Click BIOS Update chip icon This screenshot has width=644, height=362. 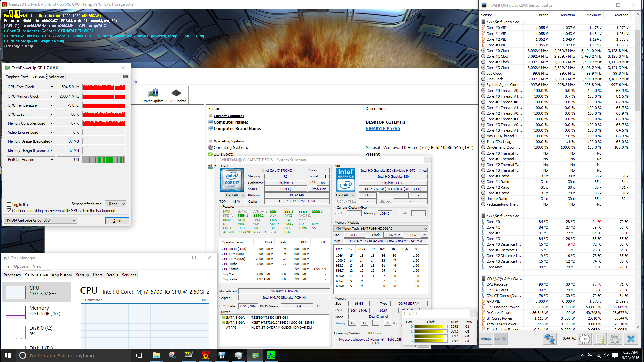(x=176, y=95)
